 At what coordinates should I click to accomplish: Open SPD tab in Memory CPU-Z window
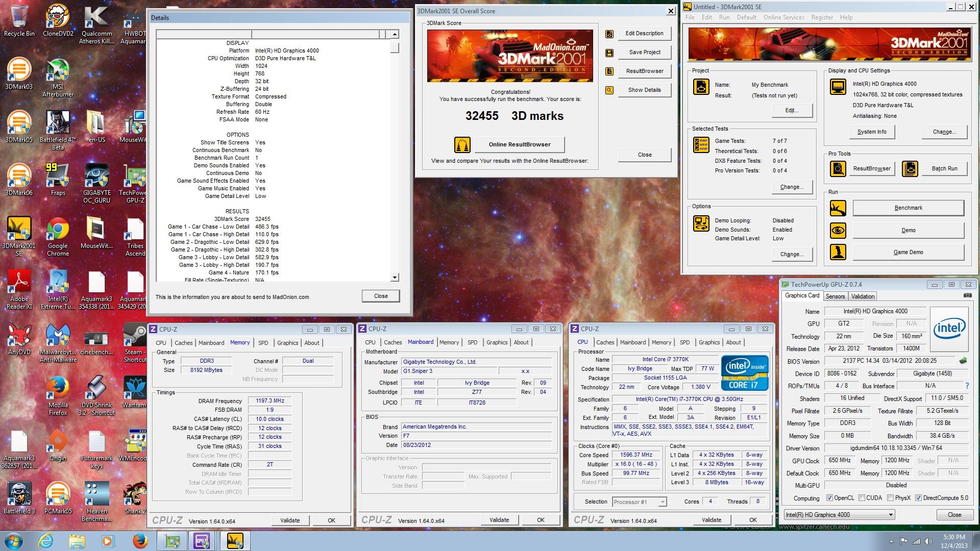tap(263, 343)
